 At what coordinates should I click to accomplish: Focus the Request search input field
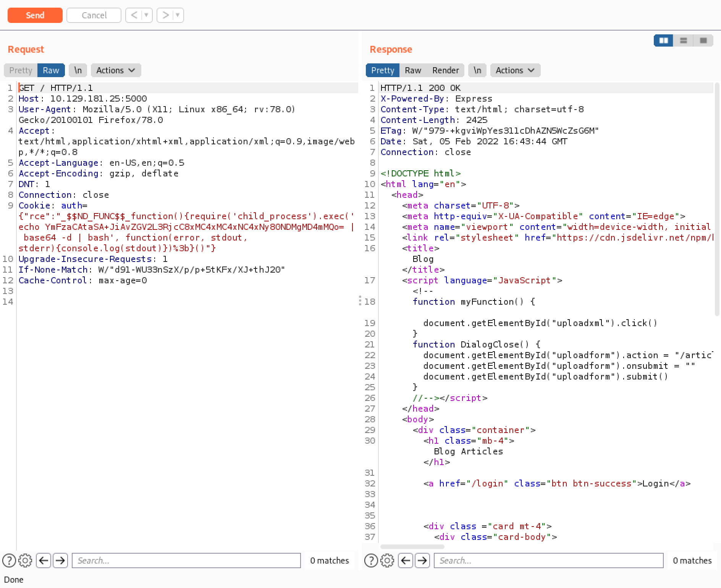tap(186, 561)
